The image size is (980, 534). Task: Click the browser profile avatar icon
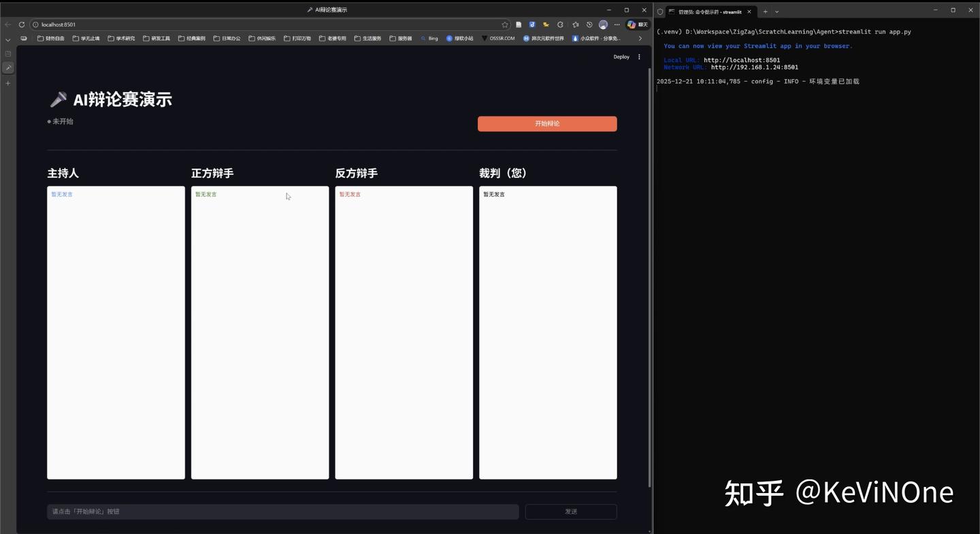603,25
